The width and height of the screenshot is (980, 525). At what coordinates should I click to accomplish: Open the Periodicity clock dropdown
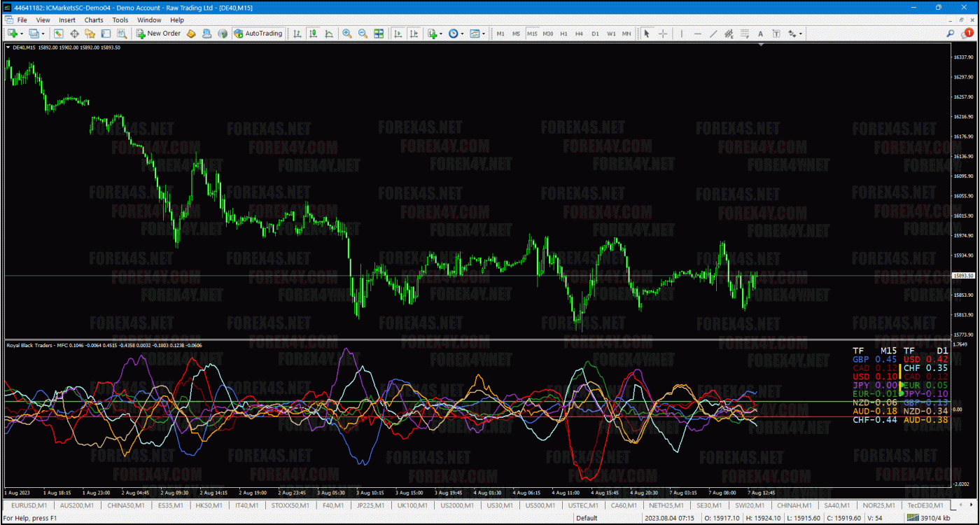456,34
